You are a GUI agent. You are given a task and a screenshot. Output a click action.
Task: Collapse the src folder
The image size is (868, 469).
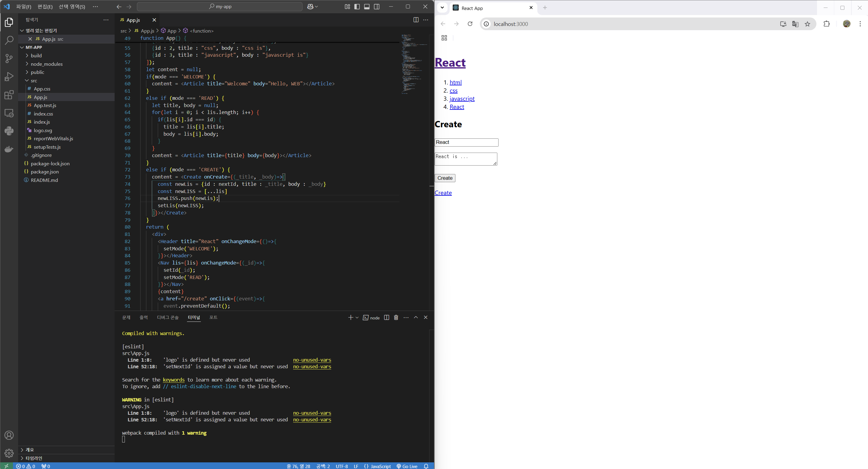click(34, 81)
